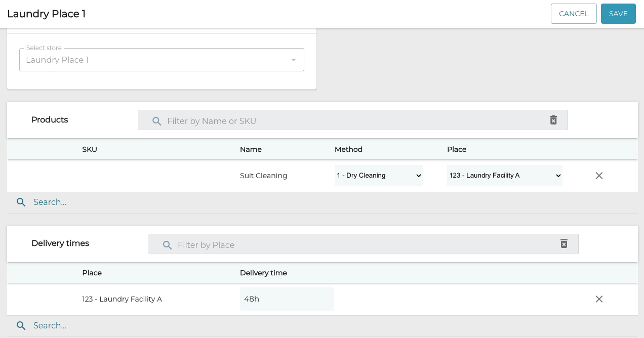Screen dimensions: 644x338
Task: Click the search icon below the Delivery times table
Action: coord(21,325)
